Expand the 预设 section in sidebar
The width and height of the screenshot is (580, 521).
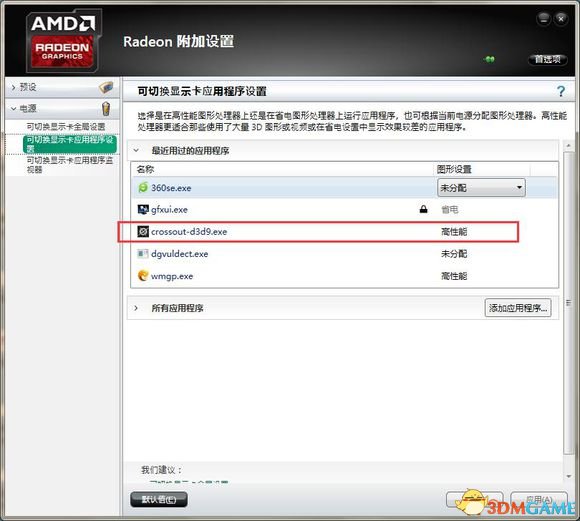point(14,87)
